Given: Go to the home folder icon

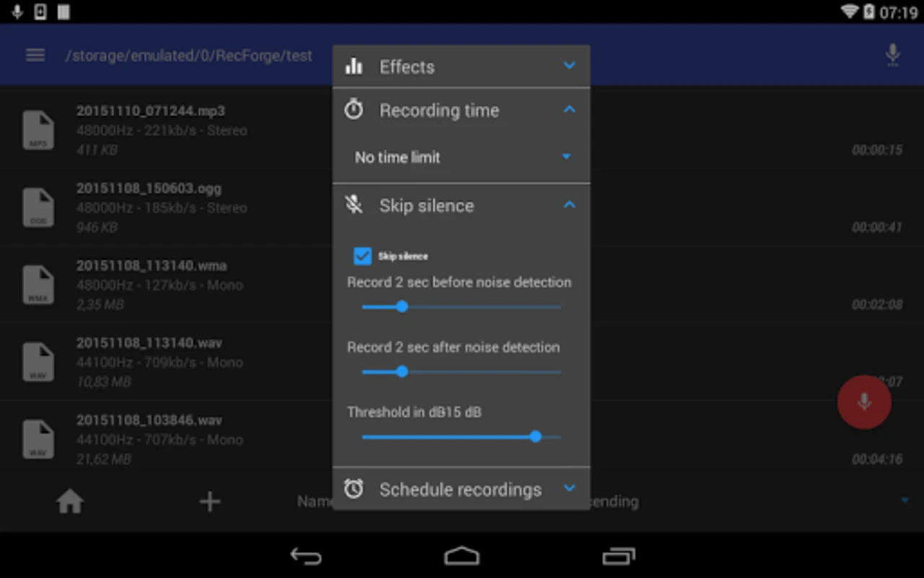Looking at the screenshot, I should tap(70, 501).
